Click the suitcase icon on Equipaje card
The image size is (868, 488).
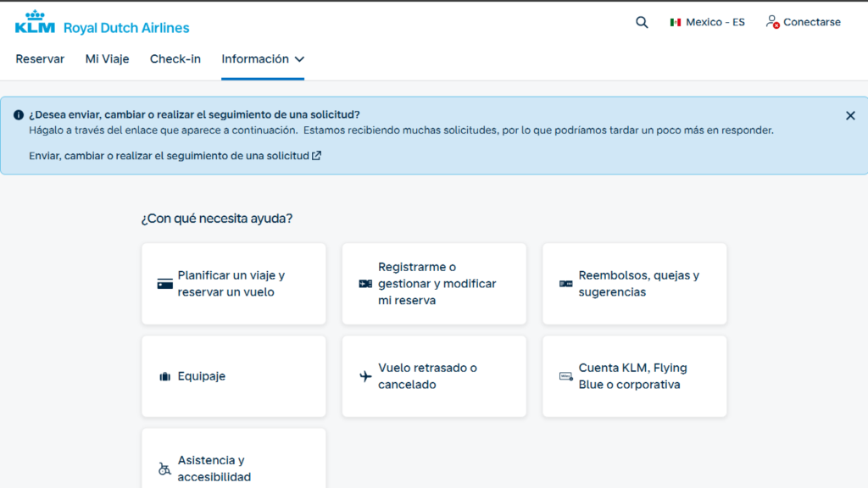(165, 376)
